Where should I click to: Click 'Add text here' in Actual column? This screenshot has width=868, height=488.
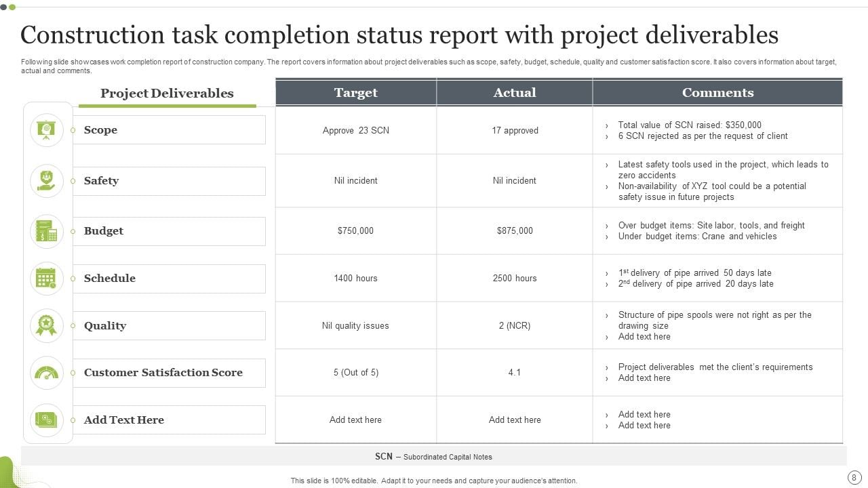point(515,420)
